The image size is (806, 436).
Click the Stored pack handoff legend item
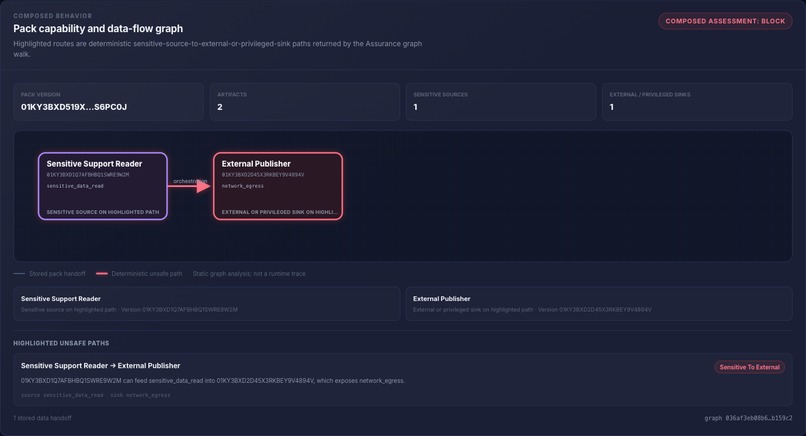pyautogui.click(x=50, y=274)
